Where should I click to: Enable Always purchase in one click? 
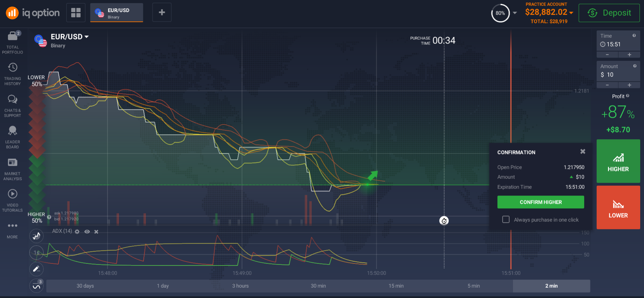pos(506,219)
